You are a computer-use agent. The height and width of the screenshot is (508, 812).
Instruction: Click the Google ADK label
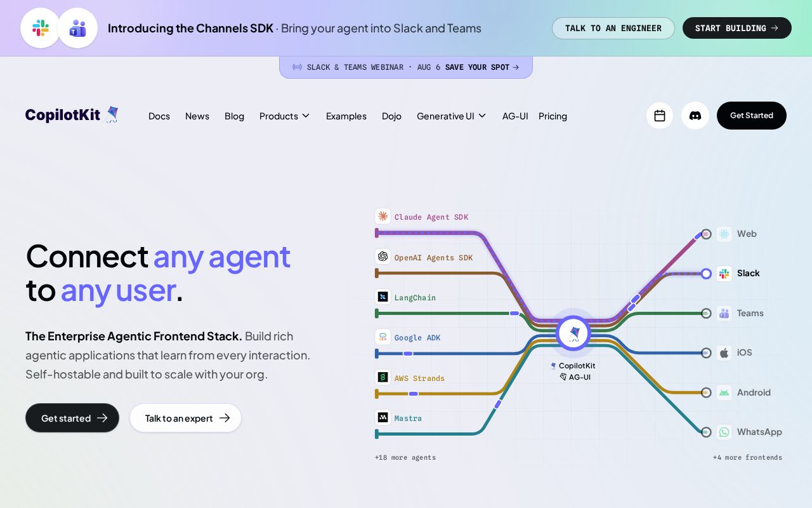(417, 338)
